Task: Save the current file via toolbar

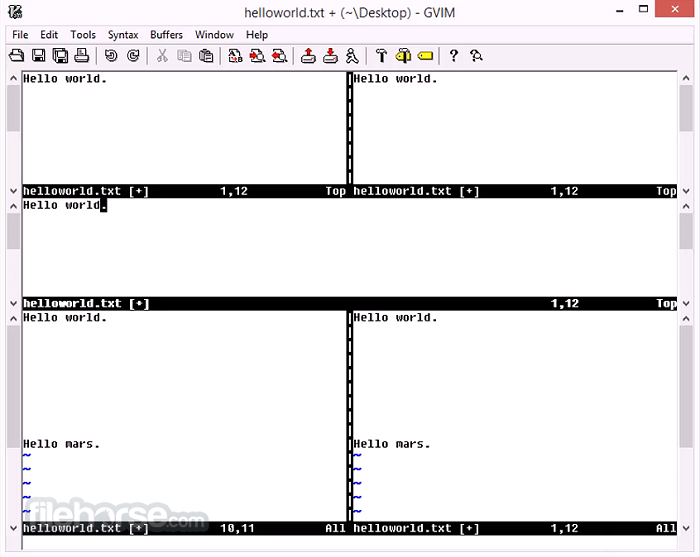Action: (x=39, y=56)
